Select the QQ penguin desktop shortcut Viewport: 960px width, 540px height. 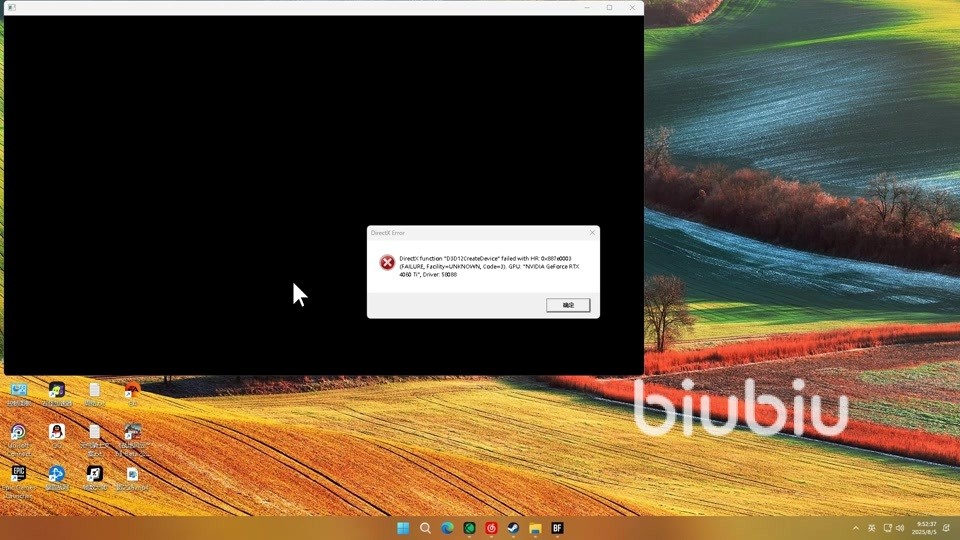pos(57,432)
